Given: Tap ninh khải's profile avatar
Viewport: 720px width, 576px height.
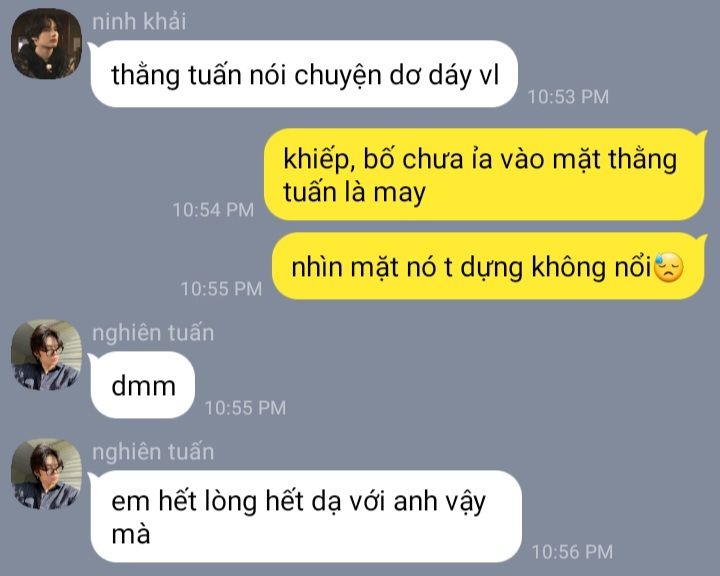Looking at the screenshot, I should [46, 44].
